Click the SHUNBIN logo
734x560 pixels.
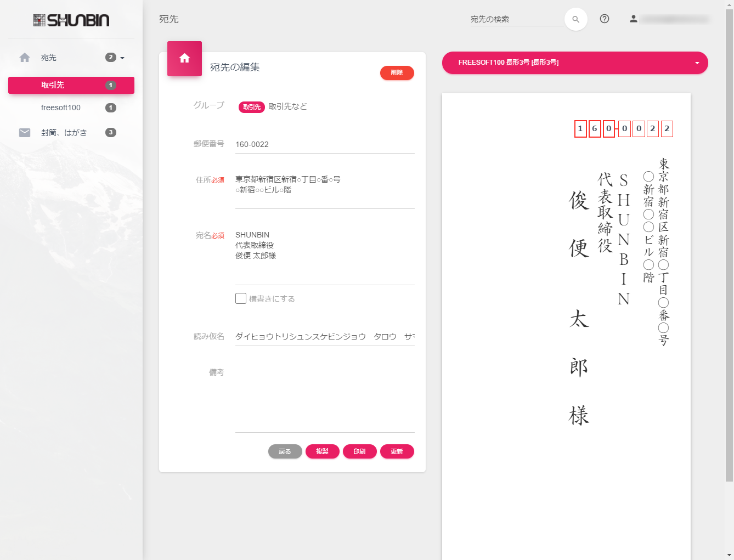[x=71, y=20]
